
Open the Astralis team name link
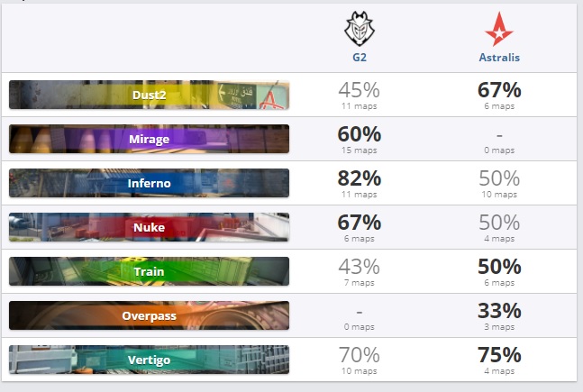pos(499,58)
